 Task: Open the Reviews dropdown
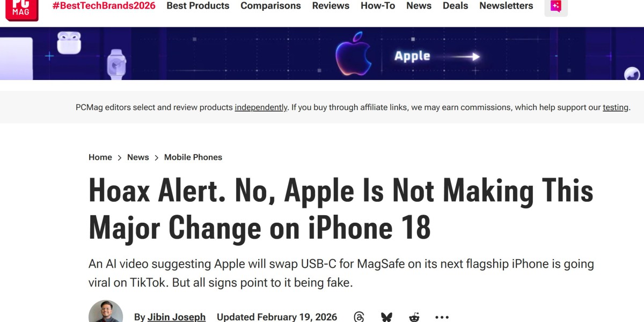(331, 6)
